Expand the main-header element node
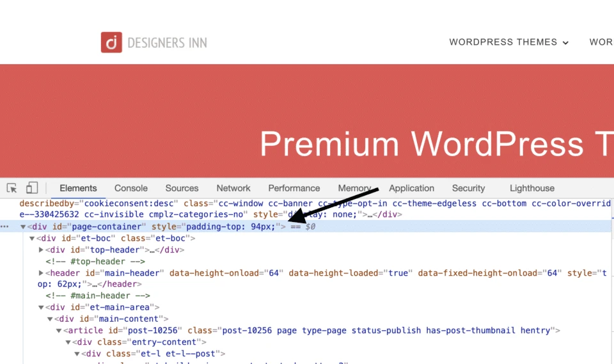Image resolution: width=614 pixels, height=364 pixels. pyautogui.click(x=41, y=273)
